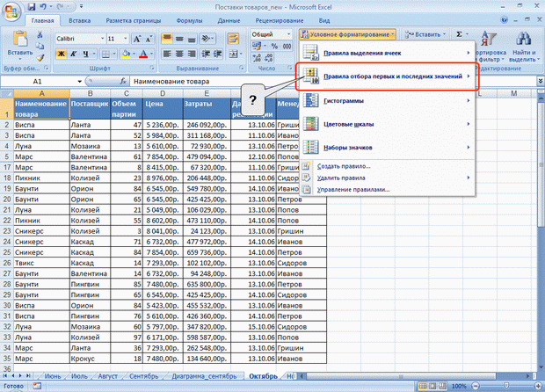Open the Рецензирование tab
The height and width of the screenshot is (392, 545).
[280, 21]
